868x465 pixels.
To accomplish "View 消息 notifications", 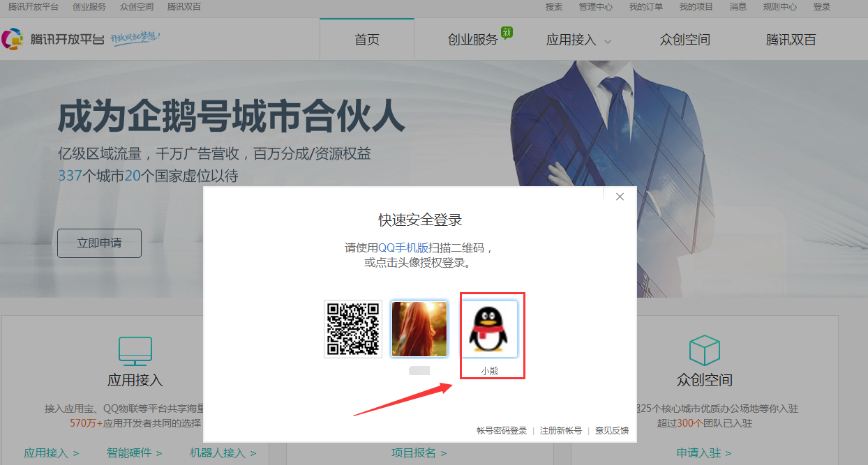I will (738, 7).
